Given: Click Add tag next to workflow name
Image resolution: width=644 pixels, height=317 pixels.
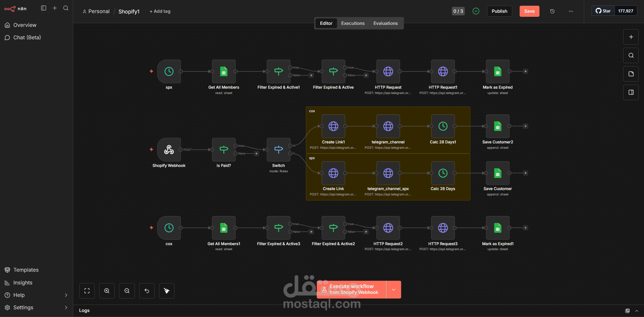Looking at the screenshot, I should (x=160, y=11).
